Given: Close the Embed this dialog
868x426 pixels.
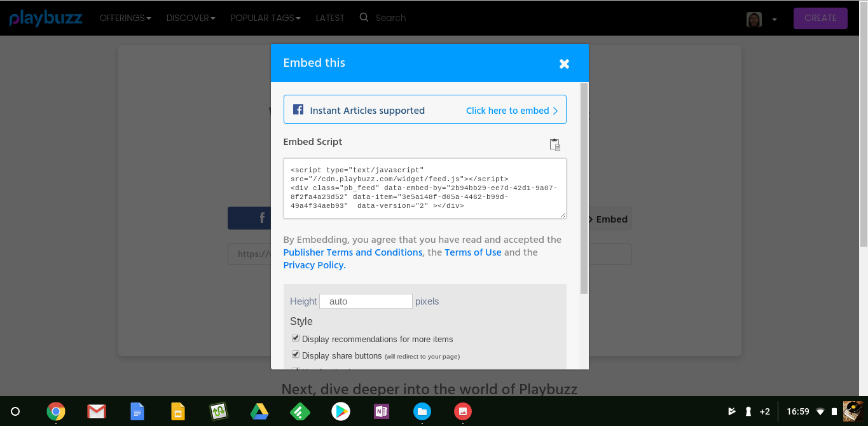Looking at the screenshot, I should tap(564, 64).
